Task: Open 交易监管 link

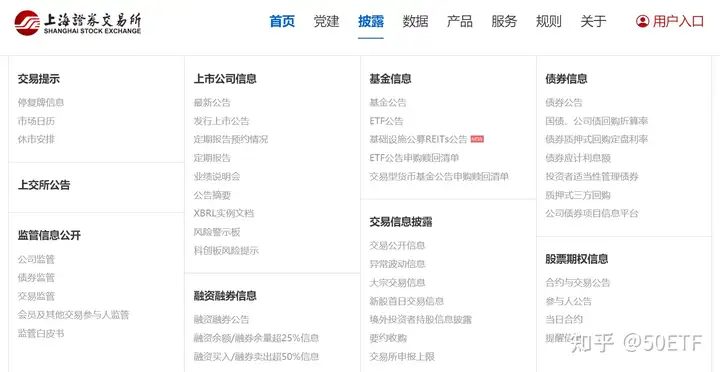Action: 36,296
